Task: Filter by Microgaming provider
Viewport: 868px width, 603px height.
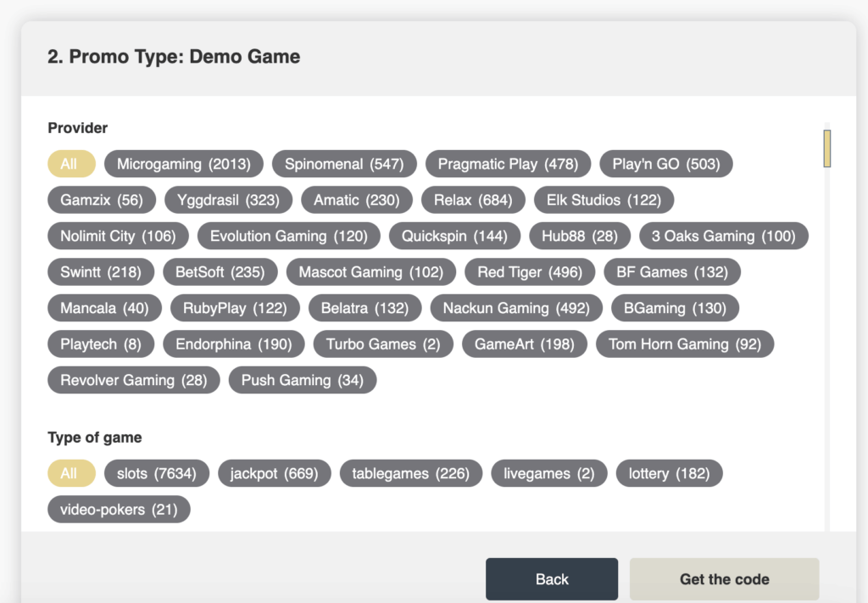Action: coord(183,164)
